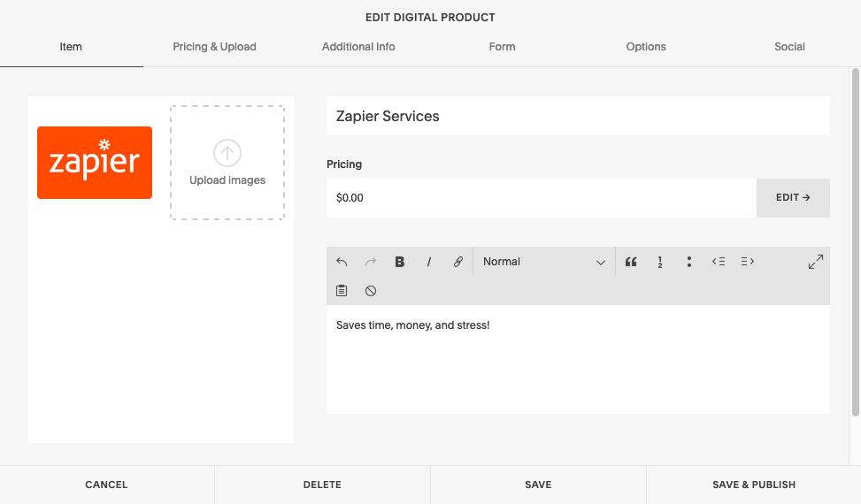This screenshot has width=861, height=504.
Task: Click the upload arrow circle icon
Action: click(227, 153)
